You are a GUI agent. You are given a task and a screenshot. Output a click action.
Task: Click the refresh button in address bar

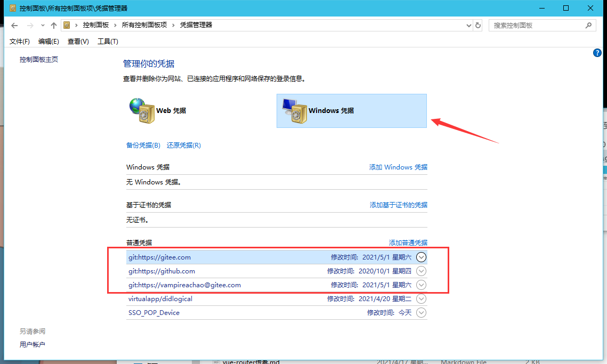(478, 25)
